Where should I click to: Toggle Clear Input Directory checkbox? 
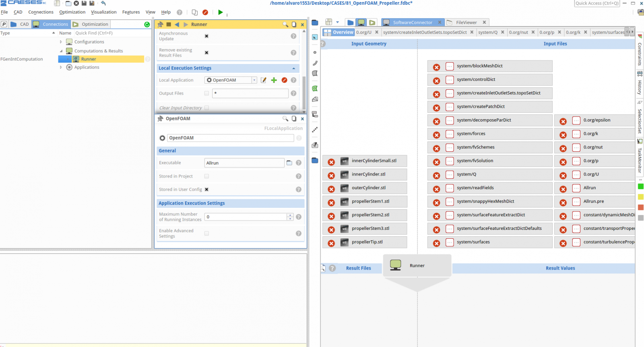[x=206, y=108]
